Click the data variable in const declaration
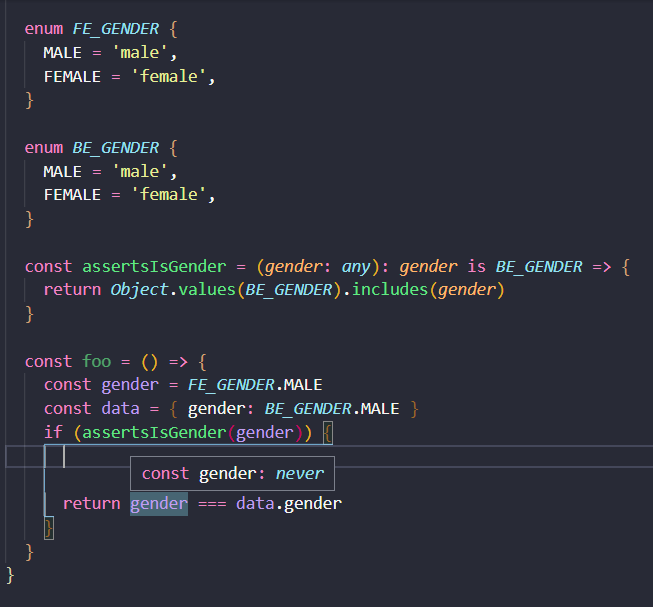 pyautogui.click(x=120, y=409)
